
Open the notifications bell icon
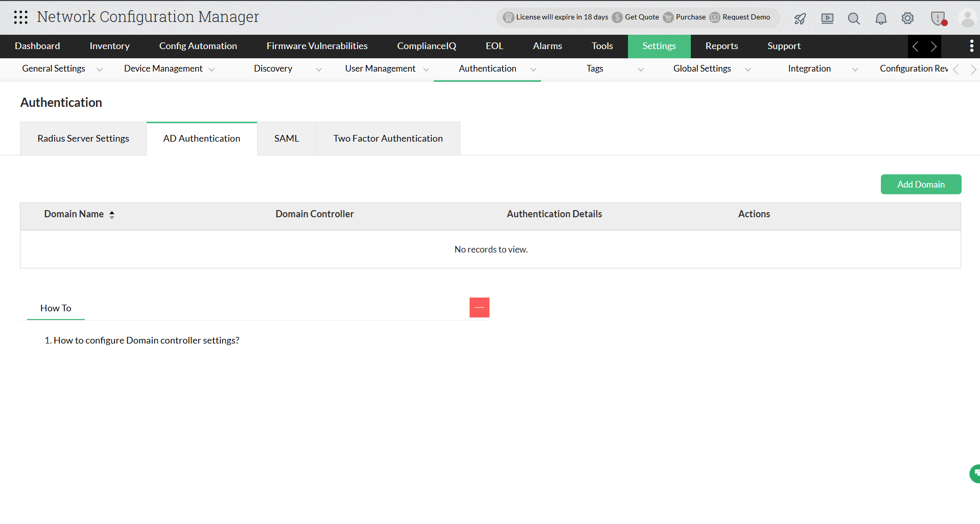pyautogui.click(x=881, y=18)
